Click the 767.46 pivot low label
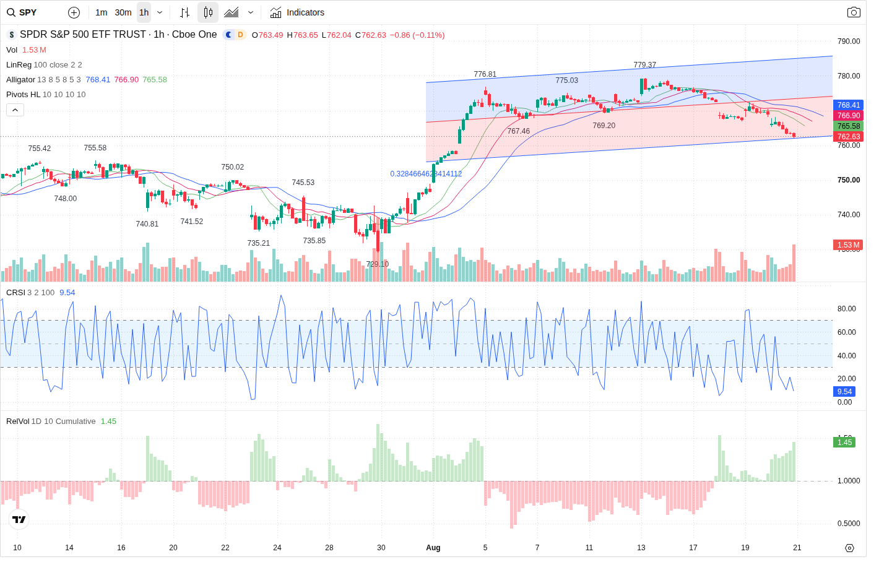Viewport: 879px width, 588px height. [x=519, y=131]
